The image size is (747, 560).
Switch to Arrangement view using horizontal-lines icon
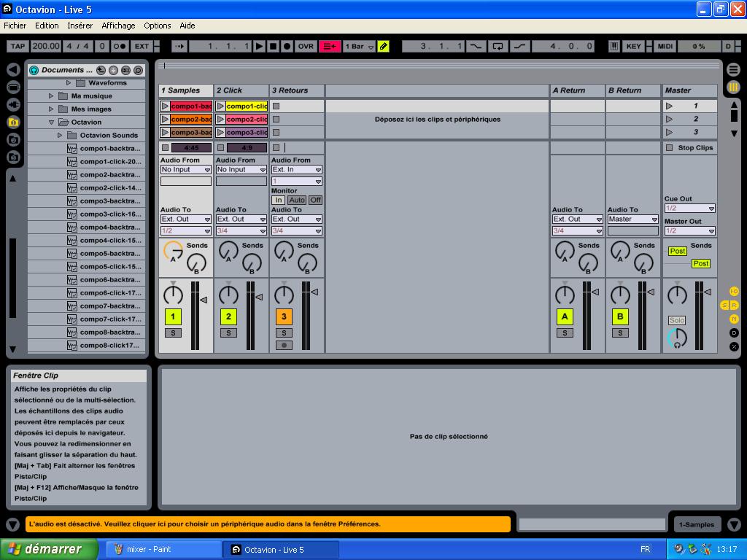pyautogui.click(x=734, y=70)
